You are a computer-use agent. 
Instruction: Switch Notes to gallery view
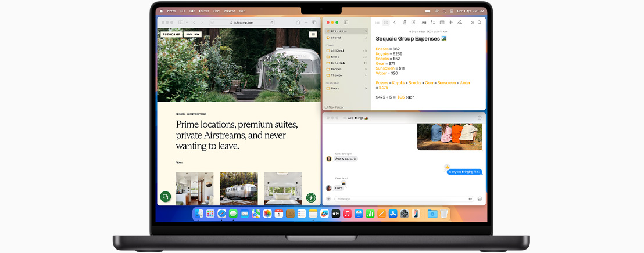point(385,23)
